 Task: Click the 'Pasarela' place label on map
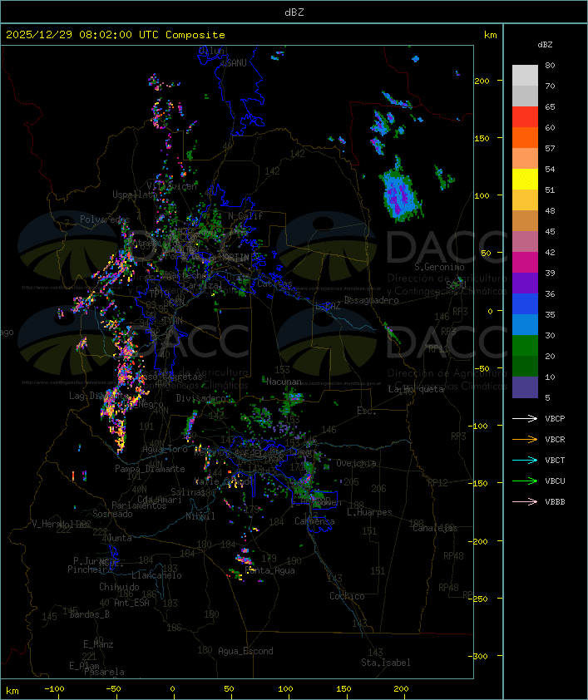pyautogui.click(x=104, y=672)
